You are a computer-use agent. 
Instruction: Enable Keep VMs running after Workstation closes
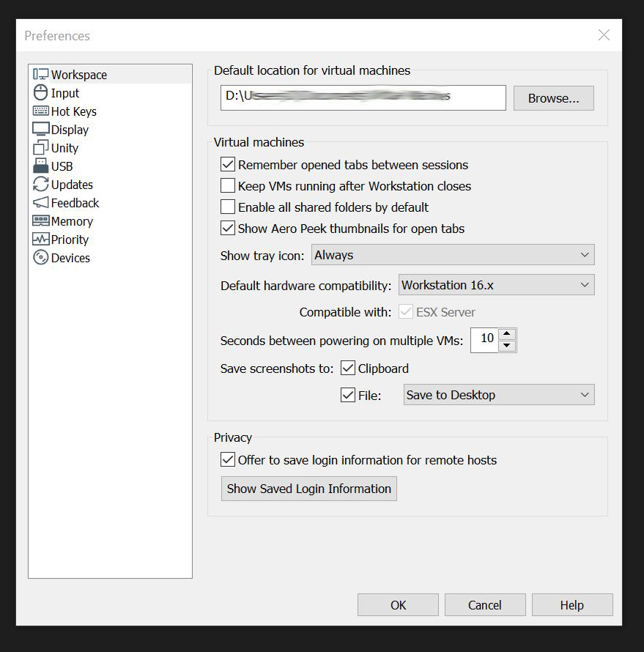(x=228, y=186)
